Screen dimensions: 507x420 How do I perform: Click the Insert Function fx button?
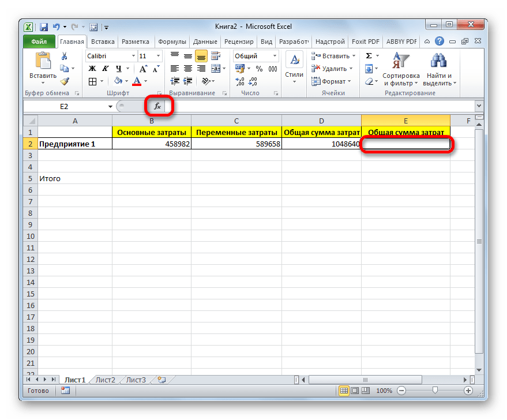pyautogui.click(x=157, y=107)
